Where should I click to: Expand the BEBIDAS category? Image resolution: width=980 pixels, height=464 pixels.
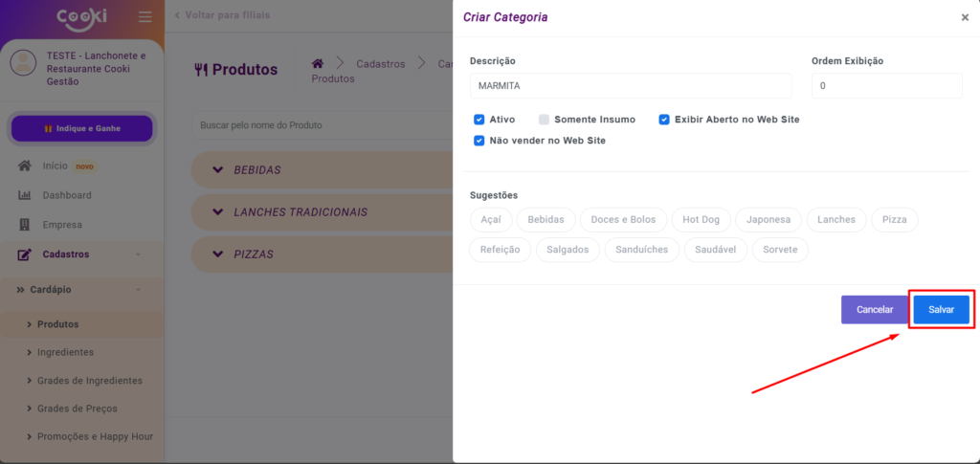pyautogui.click(x=214, y=169)
